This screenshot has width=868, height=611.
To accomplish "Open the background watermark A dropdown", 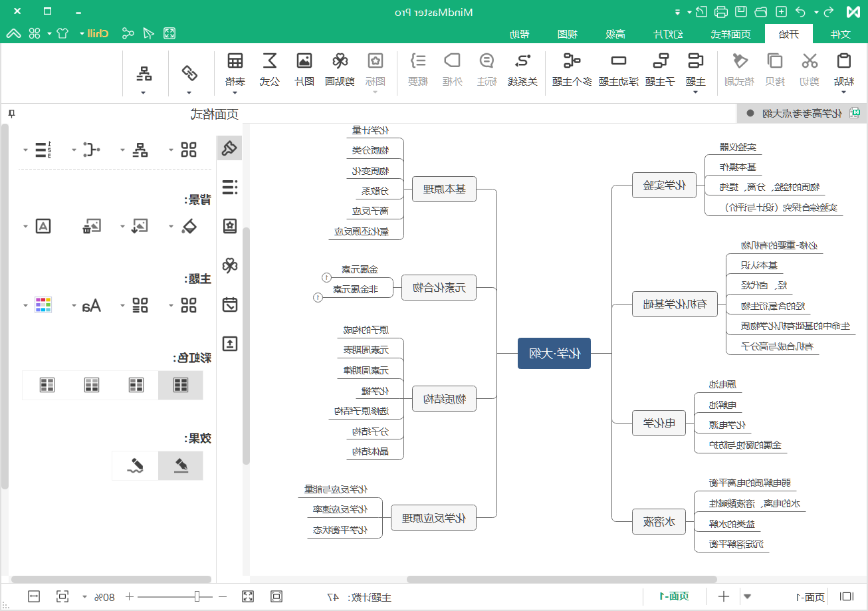I will point(26,227).
